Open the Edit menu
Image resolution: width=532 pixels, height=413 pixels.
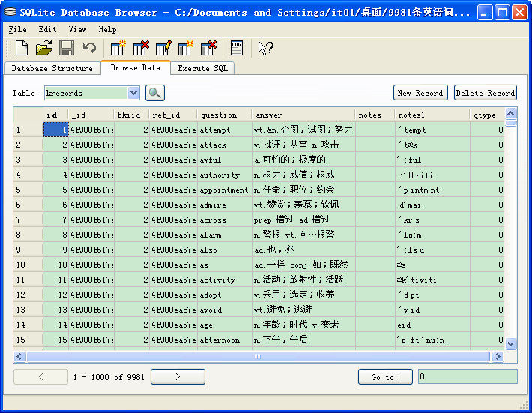tap(47, 29)
